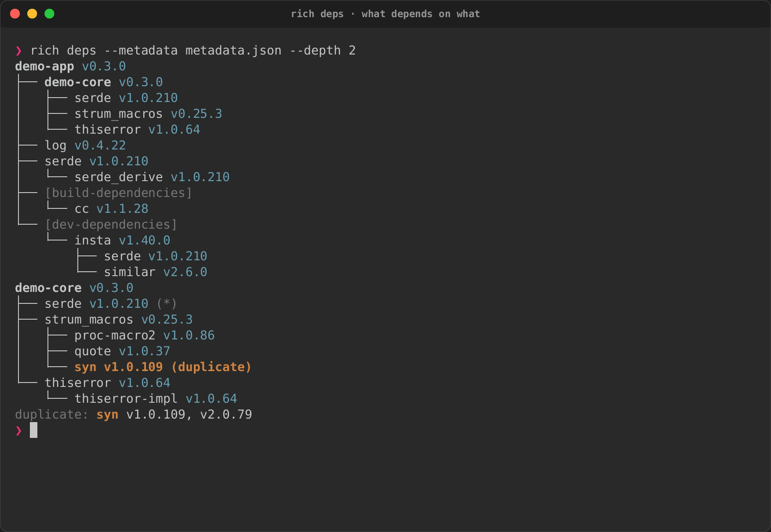Select the second root 'demo-core v0.3.0' line
This screenshot has height=532, width=771.
(x=74, y=288)
